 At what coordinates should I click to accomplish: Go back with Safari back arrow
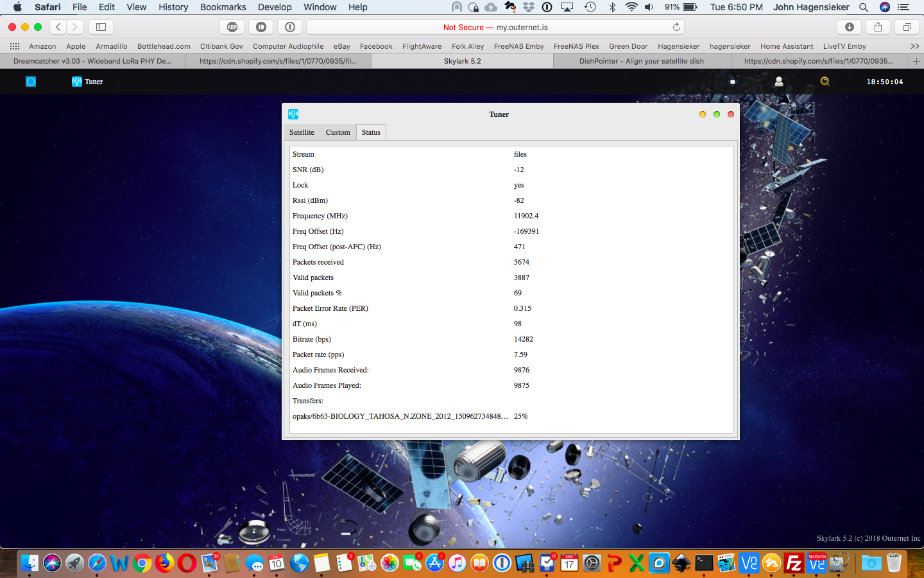[x=58, y=27]
